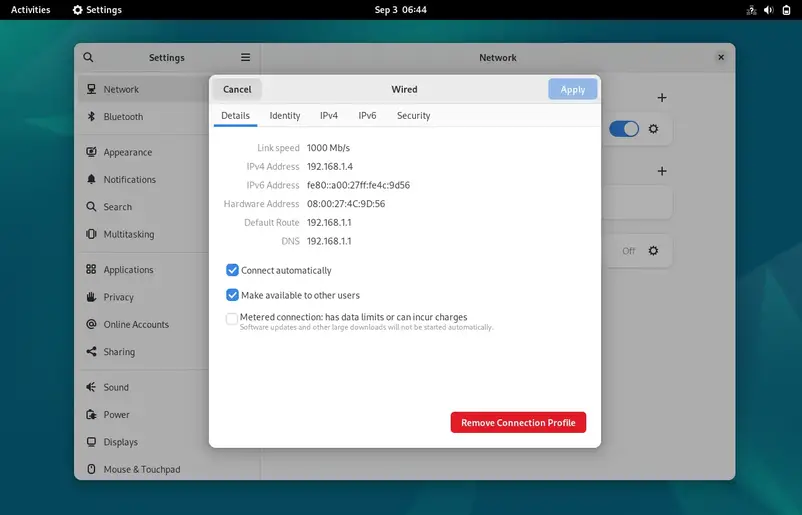Open gear icon next to Off label
Screen dimensions: 802x515
[x=653, y=251]
